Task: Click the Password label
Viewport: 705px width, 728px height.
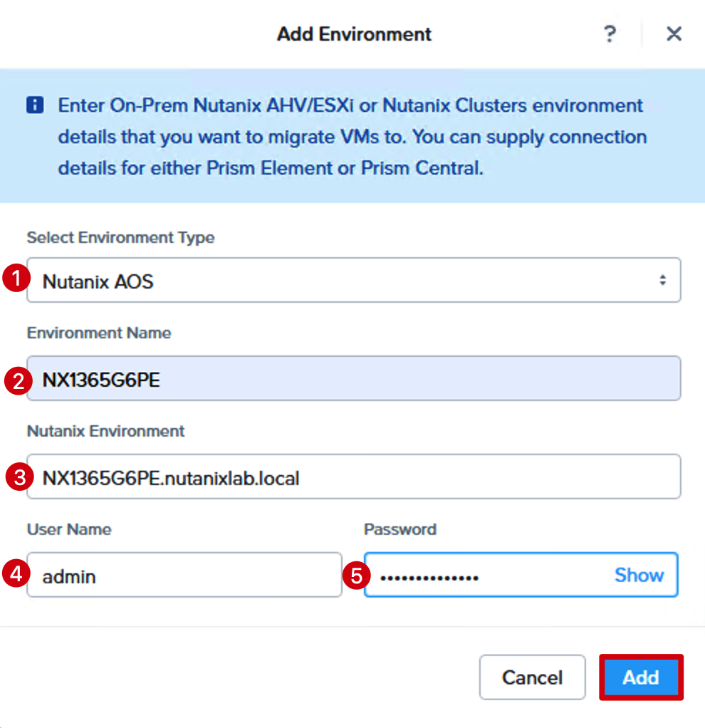Action: [400, 529]
